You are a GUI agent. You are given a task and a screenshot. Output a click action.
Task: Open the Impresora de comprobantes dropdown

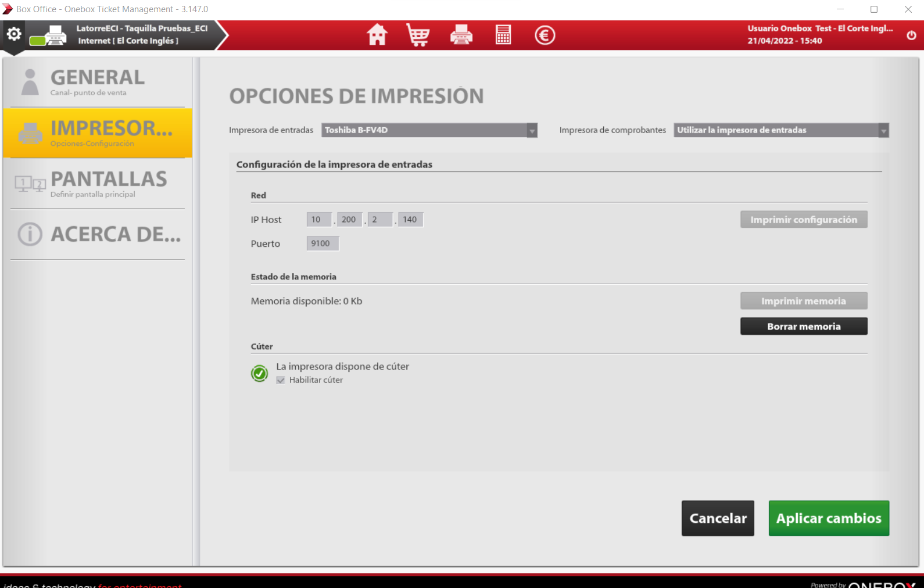[x=781, y=130]
